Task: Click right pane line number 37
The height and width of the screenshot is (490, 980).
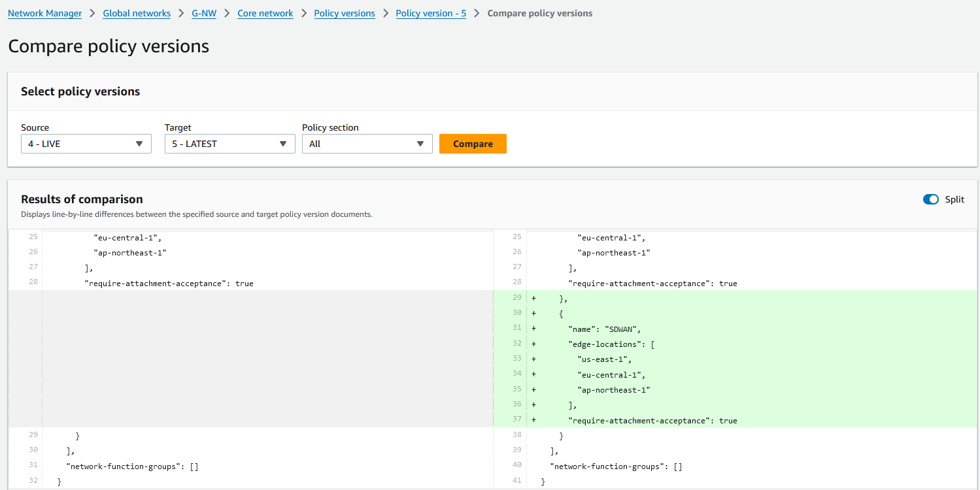Action: pos(516,420)
